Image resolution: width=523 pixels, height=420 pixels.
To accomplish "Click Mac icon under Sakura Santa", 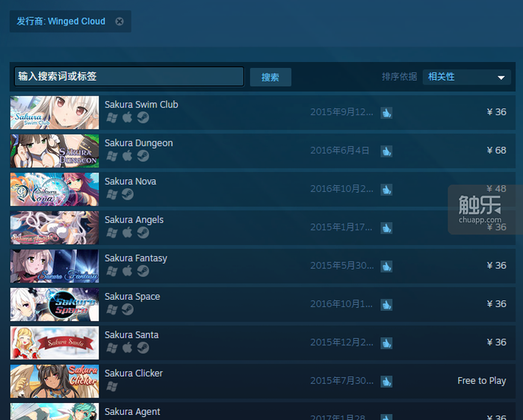I will [x=127, y=348].
